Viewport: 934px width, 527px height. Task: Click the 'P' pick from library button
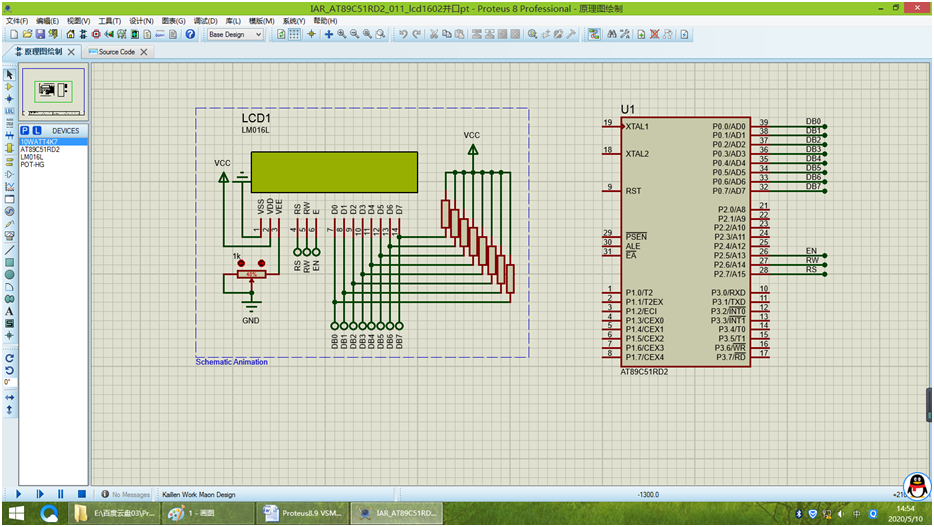pyautogui.click(x=25, y=130)
